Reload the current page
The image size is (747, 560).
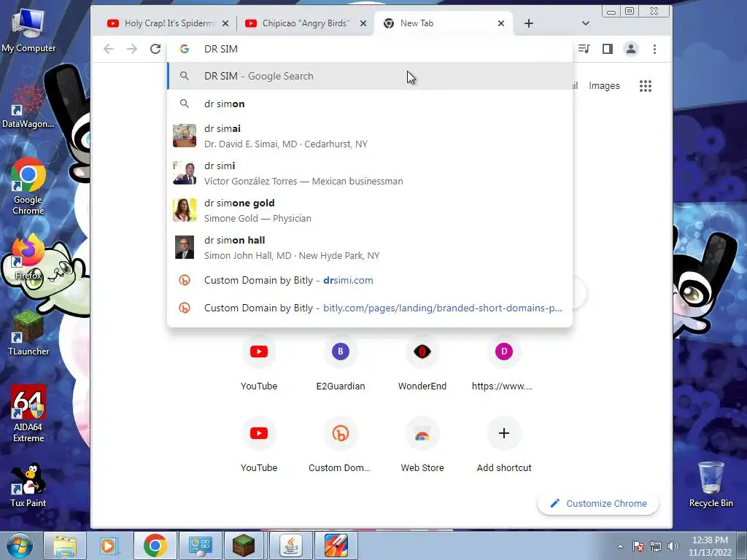(x=155, y=49)
